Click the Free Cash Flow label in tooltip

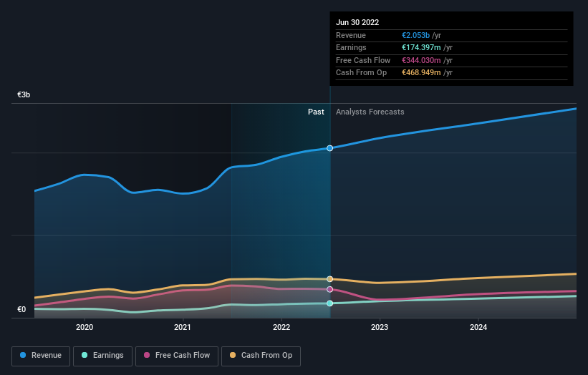pyautogui.click(x=363, y=60)
